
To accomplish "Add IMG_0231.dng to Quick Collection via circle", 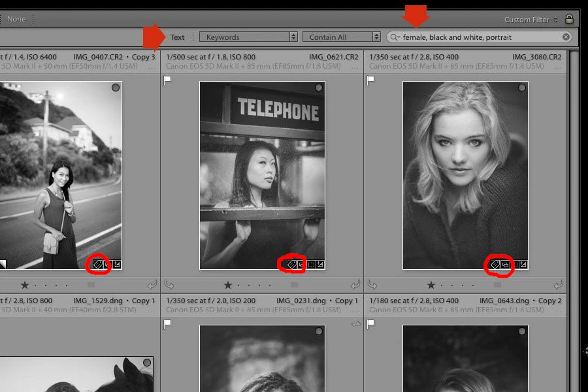I will 319,331.
